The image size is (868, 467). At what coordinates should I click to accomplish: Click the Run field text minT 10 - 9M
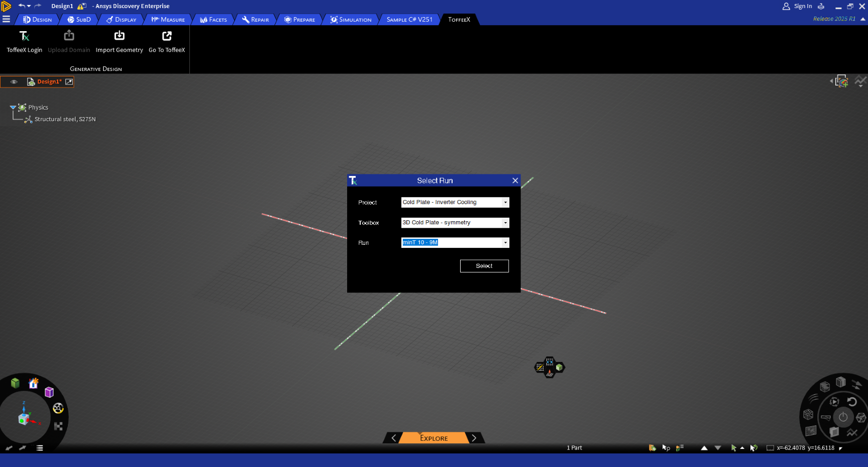(420, 242)
